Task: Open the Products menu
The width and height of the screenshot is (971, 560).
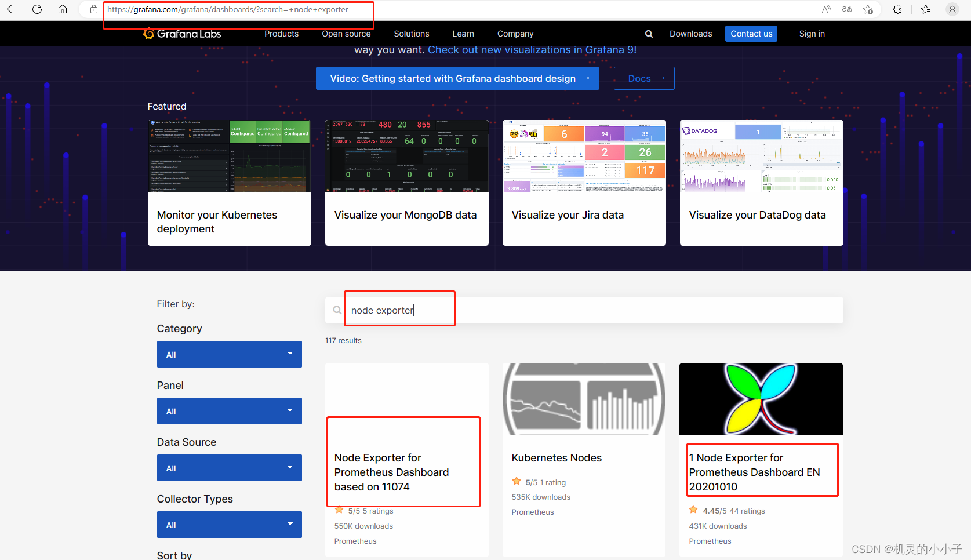Action: click(x=281, y=34)
